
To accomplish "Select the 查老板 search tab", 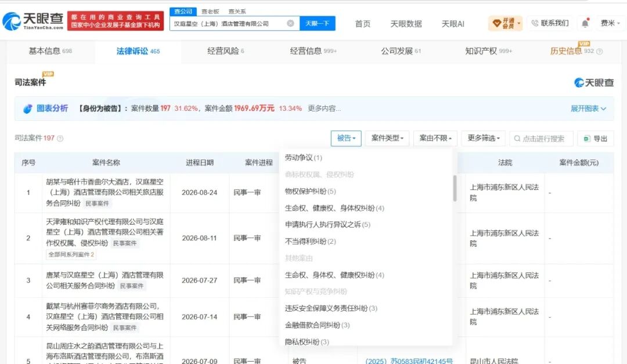I will click(x=210, y=12).
